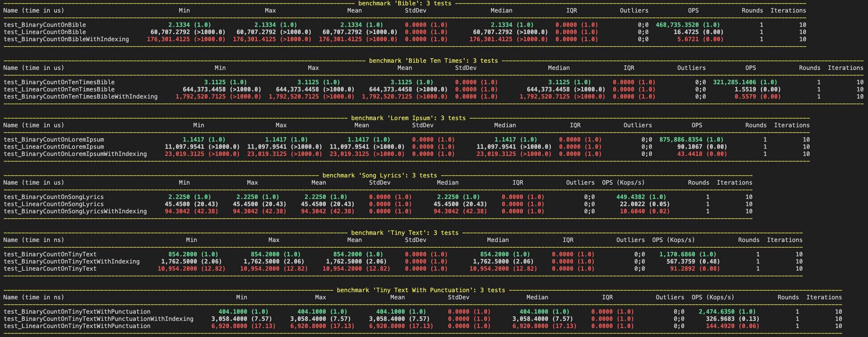The width and height of the screenshot is (868, 337).
Task: Click the "benchmark 'Lorem Ipsum': 3 tests" heading
Action: 408,118
